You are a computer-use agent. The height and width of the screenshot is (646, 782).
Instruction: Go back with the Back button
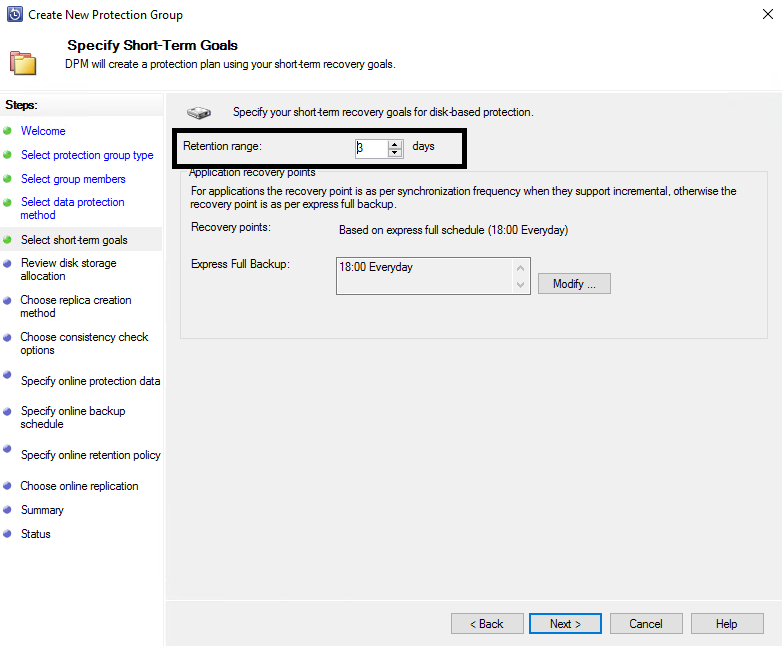tap(487, 624)
